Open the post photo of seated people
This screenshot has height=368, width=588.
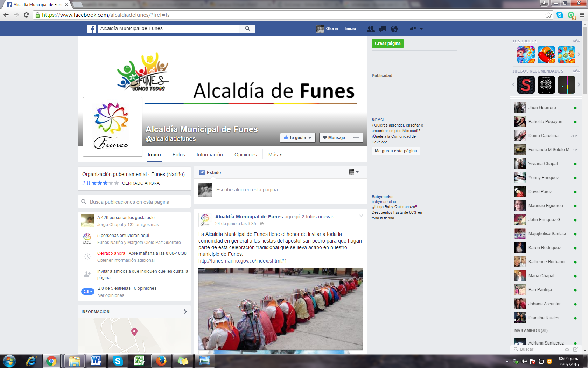(x=281, y=309)
